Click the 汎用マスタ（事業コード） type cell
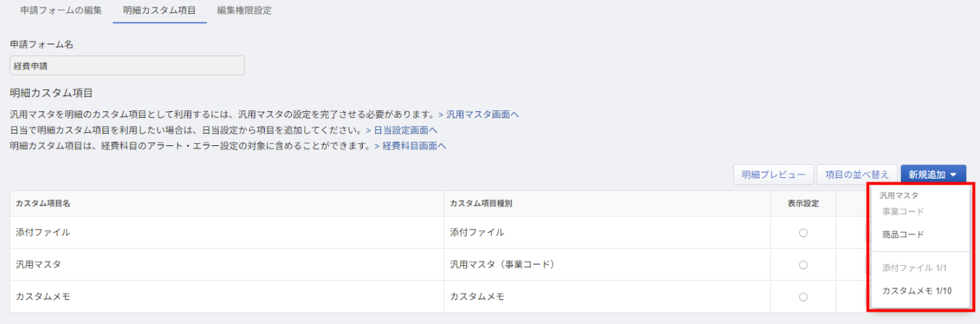Screen dimensions: 980x324 pos(502,264)
